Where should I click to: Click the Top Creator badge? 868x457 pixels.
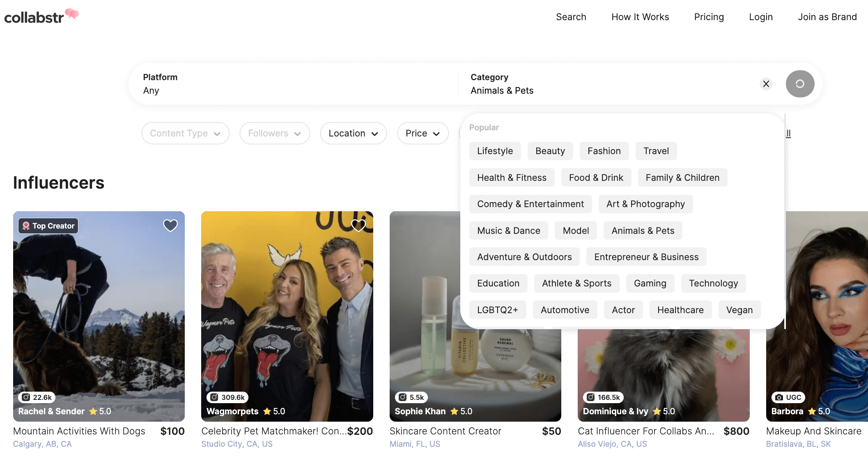[48, 226]
